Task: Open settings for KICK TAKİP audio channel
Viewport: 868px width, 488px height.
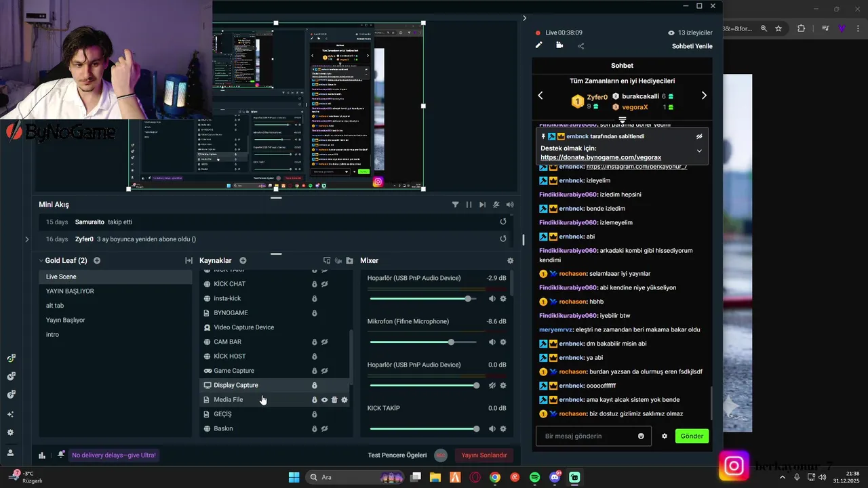Action: tap(503, 429)
